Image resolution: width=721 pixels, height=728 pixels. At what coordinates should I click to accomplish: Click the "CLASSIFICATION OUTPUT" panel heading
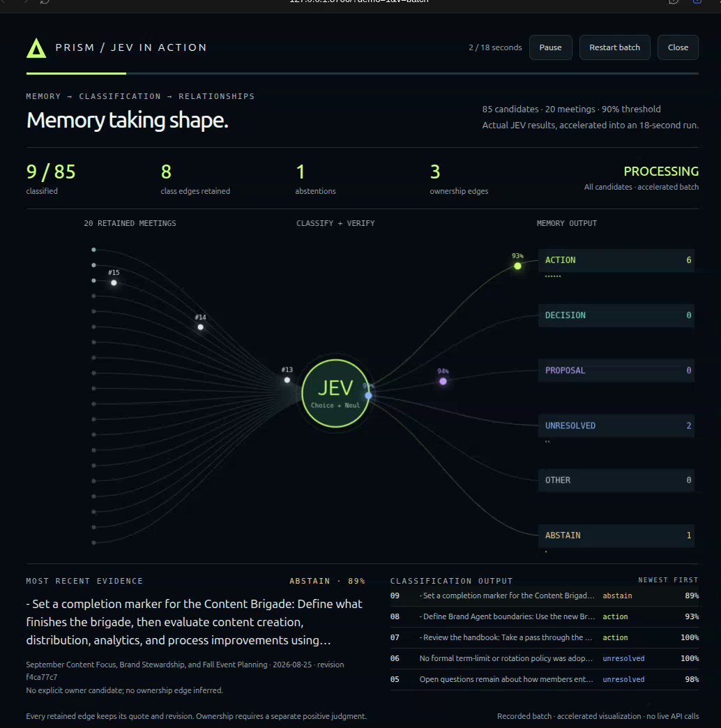(451, 581)
